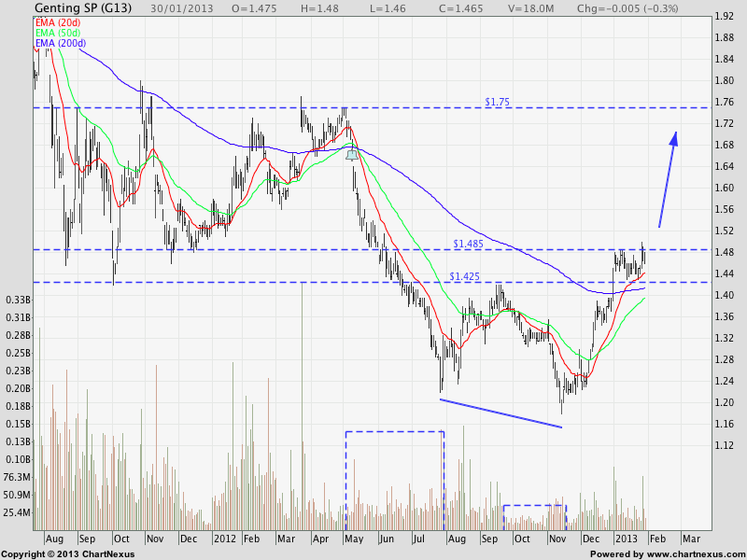The image size is (747, 560).
Task: Click the 1.92 price axis label
Action: (722, 17)
